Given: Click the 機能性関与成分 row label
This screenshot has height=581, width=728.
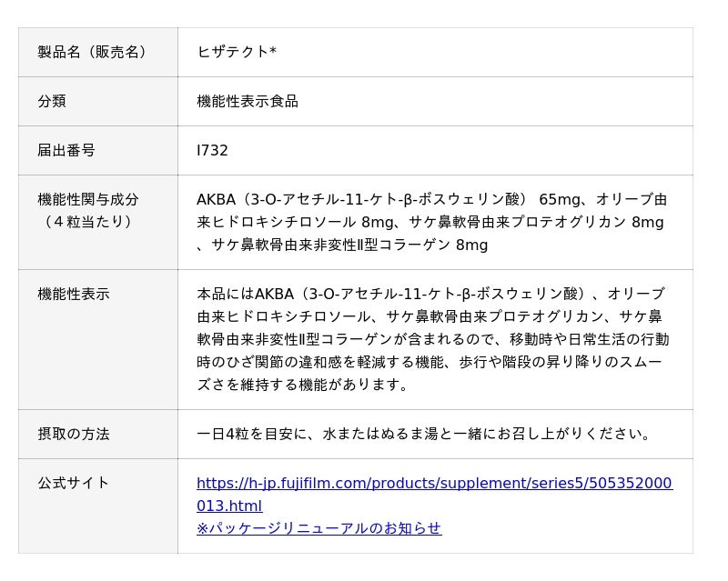Looking at the screenshot, I should point(88,199).
